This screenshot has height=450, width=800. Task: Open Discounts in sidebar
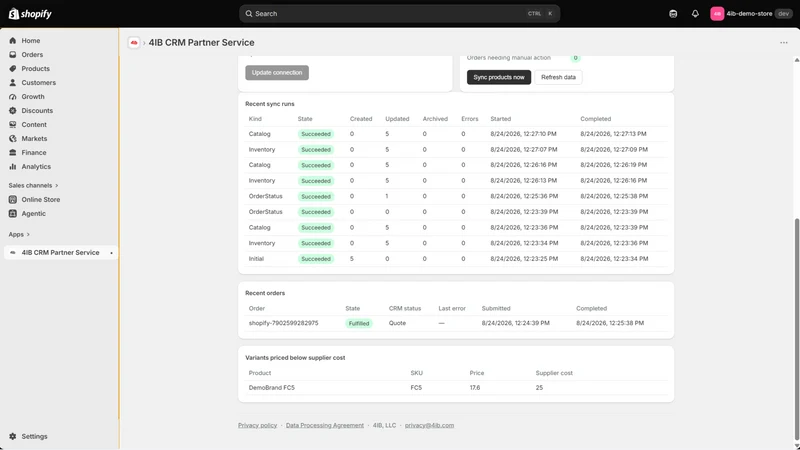pyautogui.click(x=37, y=111)
